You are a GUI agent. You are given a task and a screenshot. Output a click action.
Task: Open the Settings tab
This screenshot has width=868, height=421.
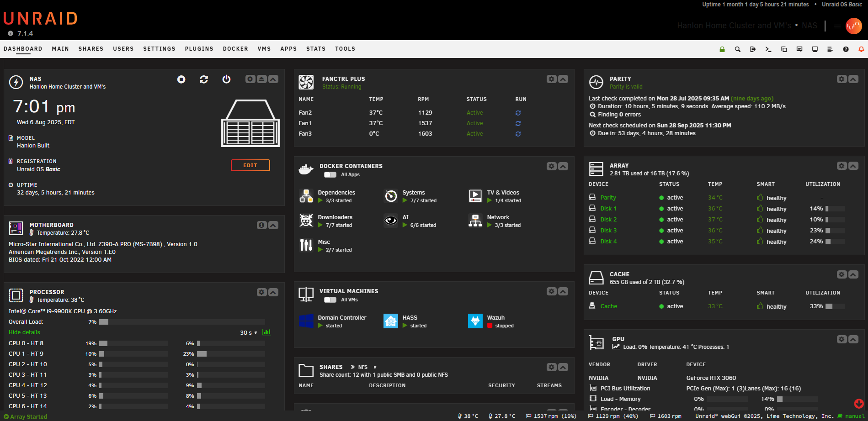[x=159, y=49]
